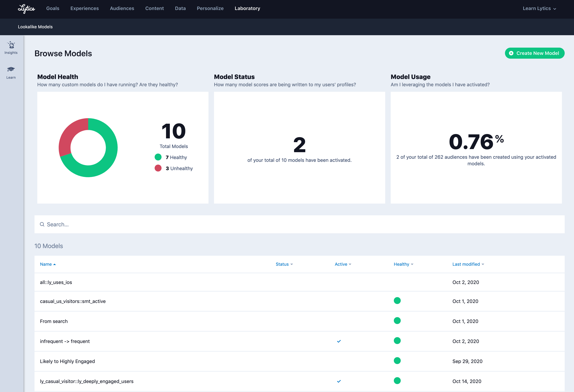Expand the Learn Lytics dropdown

coord(539,8)
